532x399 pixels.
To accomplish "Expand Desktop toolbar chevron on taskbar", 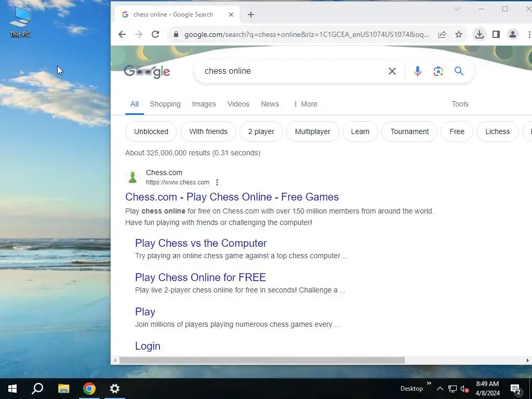I will point(429,383).
